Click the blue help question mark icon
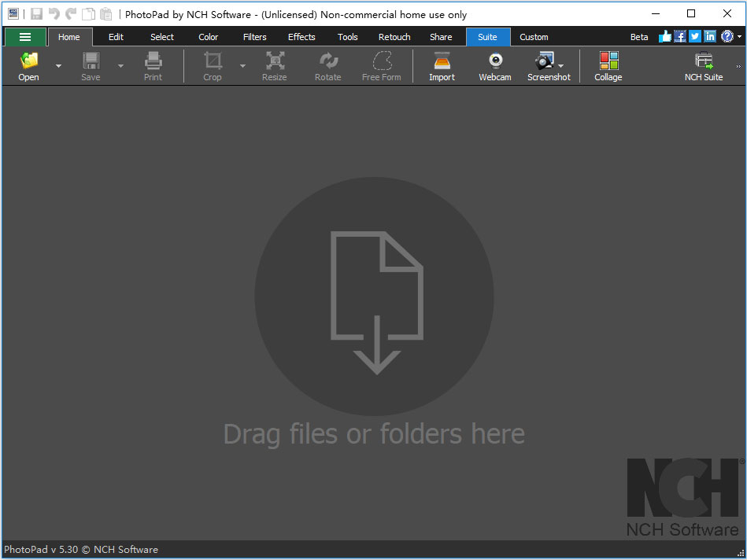 click(x=727, y=36)
